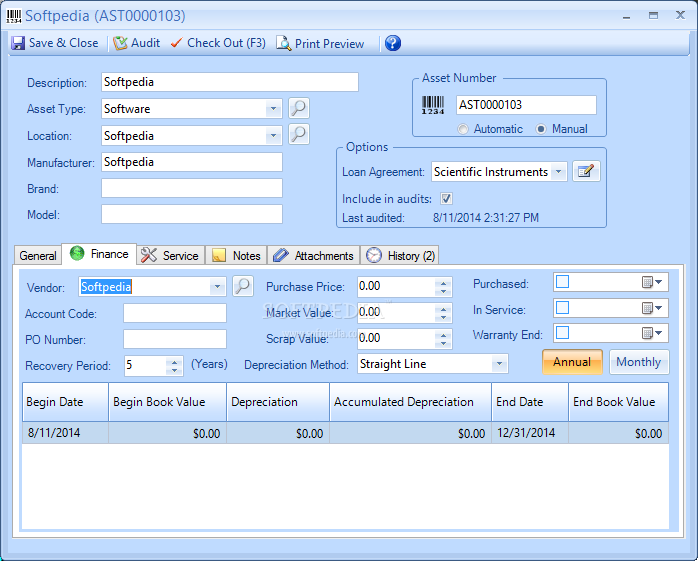Maximize the Softpedia asset window
The image size is (698, 561).
coord(653,16)
